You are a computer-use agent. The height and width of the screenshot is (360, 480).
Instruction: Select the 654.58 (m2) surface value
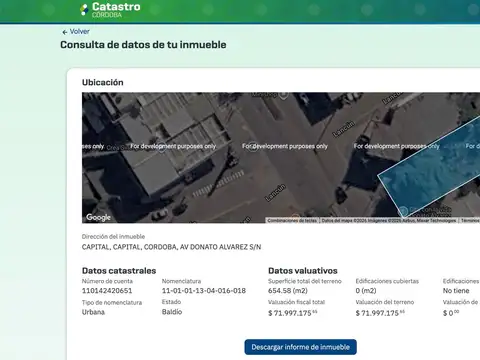click(x=288, y=291)
